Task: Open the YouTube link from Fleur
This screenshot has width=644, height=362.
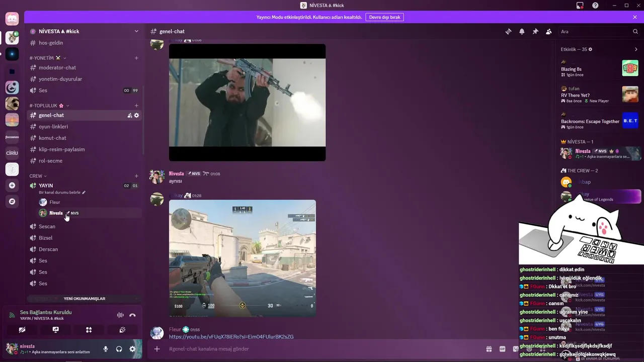Action: click(231, 337)
